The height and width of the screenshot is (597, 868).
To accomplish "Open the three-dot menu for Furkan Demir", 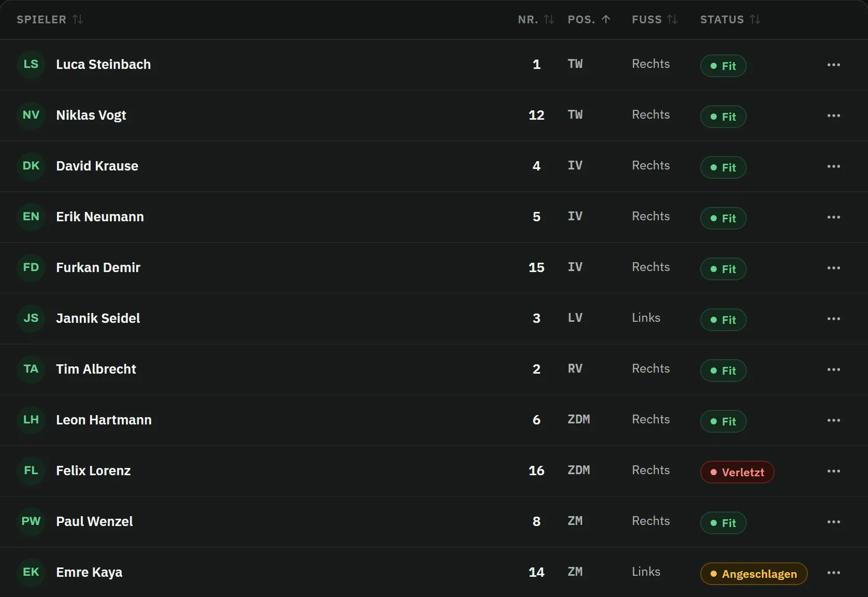I will (x=834, y=268).
